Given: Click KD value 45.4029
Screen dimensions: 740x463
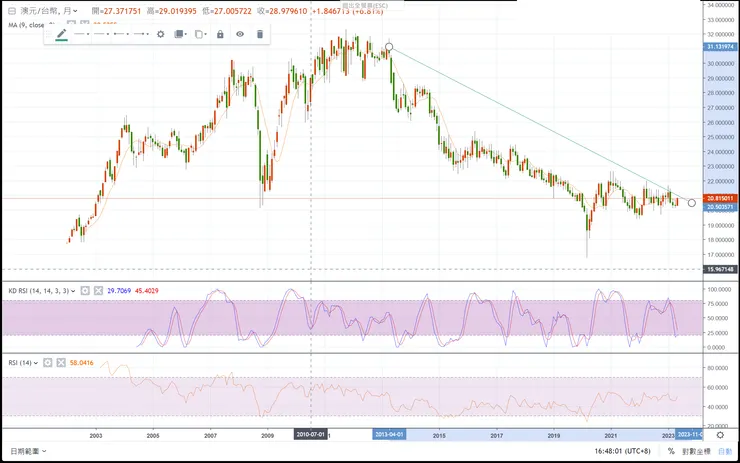Looking at the screenshot, I should click(147, 291).
